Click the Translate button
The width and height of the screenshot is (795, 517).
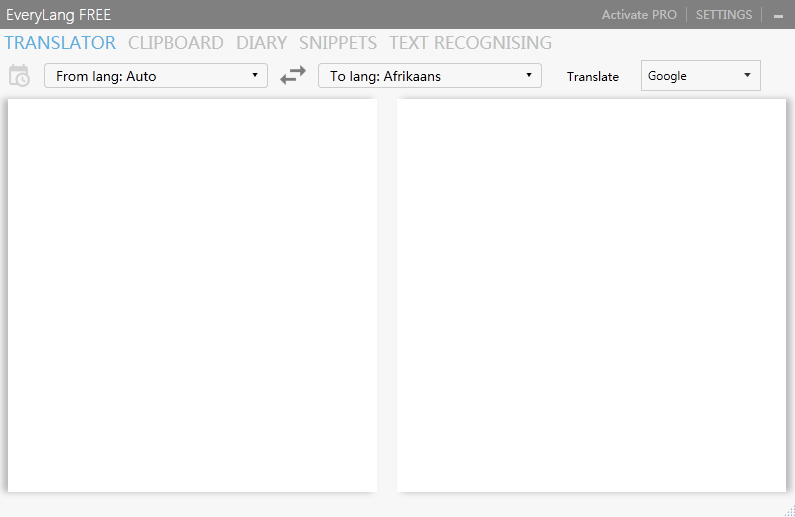[593, 77]
